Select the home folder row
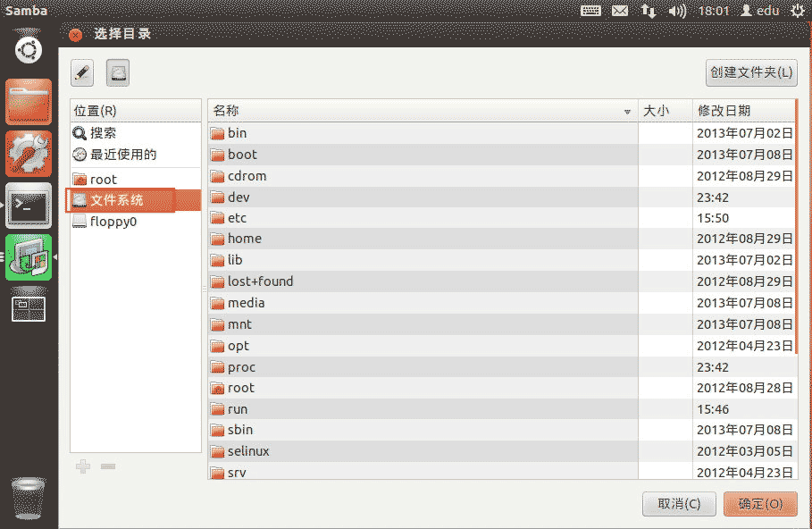The image size is (812, 529). [244, 239]
